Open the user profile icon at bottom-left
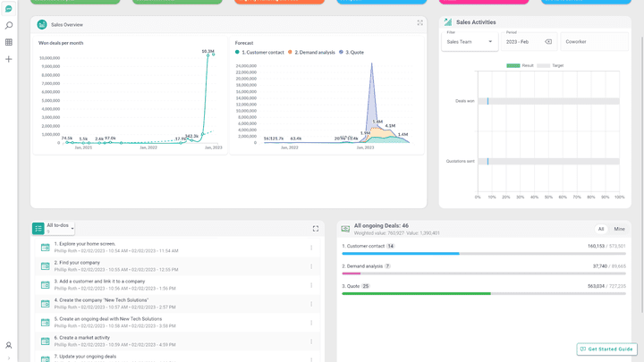This screenshot has width=644, height=362. [x=9, y=345]
